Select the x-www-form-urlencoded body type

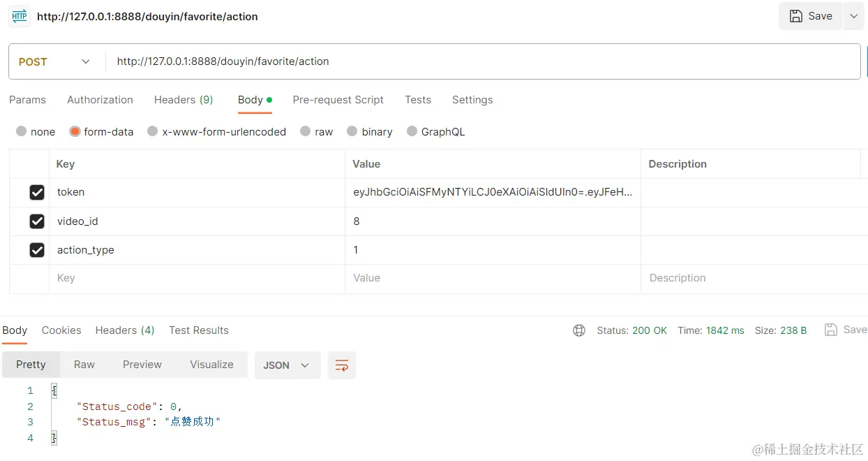coord(153,131)
